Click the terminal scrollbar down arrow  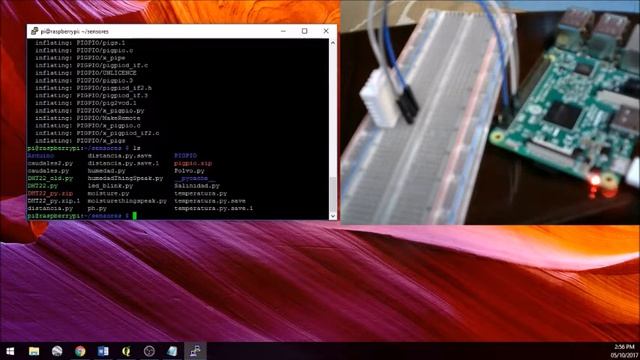point(333,216)
